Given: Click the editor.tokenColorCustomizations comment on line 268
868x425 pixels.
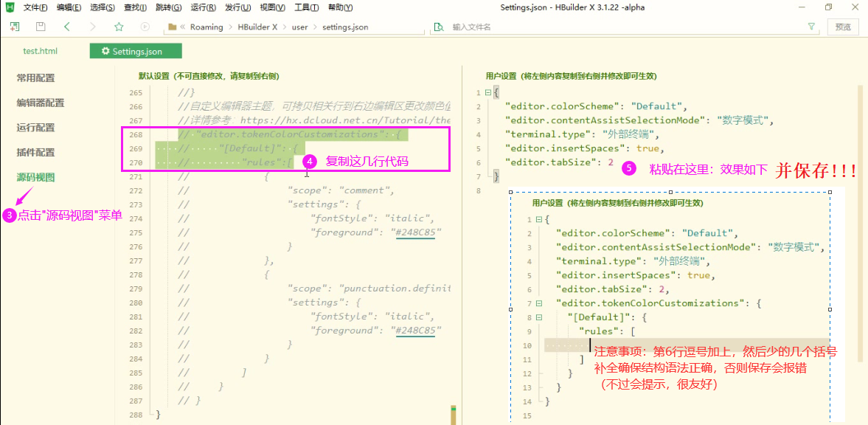Looking at the screenshot, I should [x=292, y=134].
